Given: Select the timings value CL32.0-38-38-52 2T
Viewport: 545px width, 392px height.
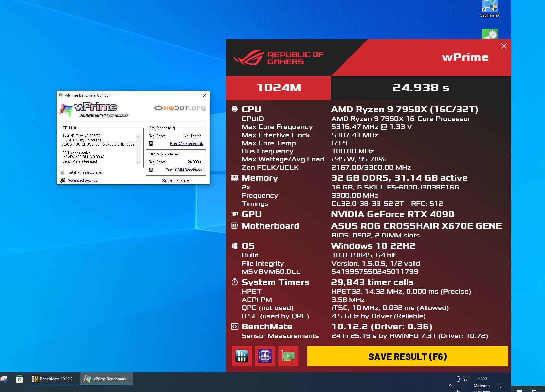Looking at the screenshot, I should pyautogui.click(x=367, y=204).
